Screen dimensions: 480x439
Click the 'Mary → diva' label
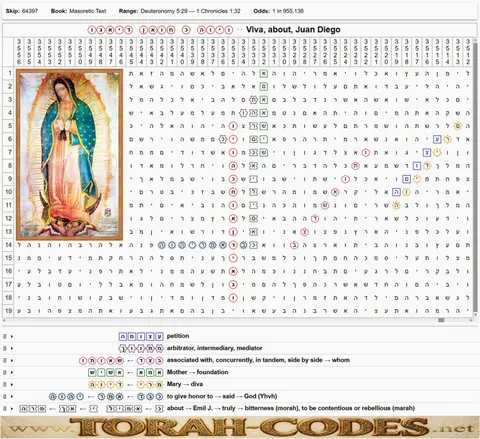click(185, 384)
